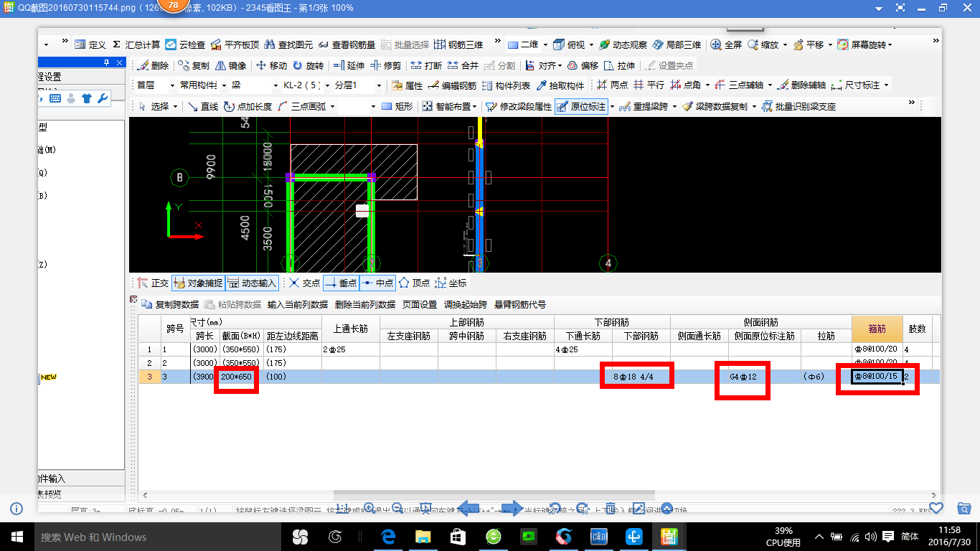Image resolution: width=980 pixels, height=551 pixels.
Task: Run 批量识别梁支座 batch identify beam supports
Action: coord(798,106)
